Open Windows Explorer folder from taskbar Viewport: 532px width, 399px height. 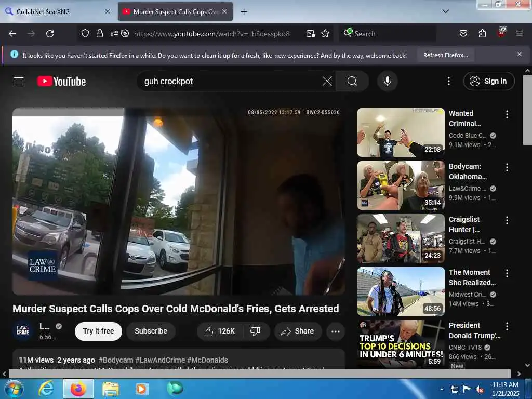111,389
